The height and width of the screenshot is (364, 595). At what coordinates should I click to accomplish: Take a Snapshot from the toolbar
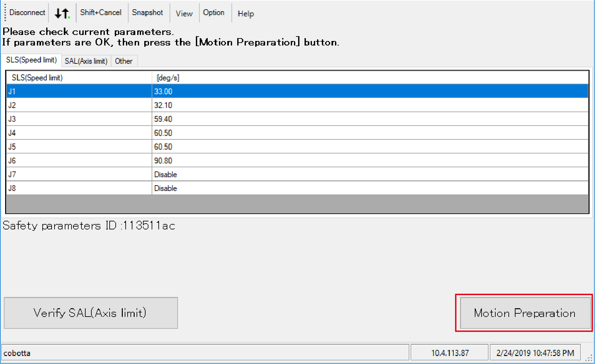point(147,12)
